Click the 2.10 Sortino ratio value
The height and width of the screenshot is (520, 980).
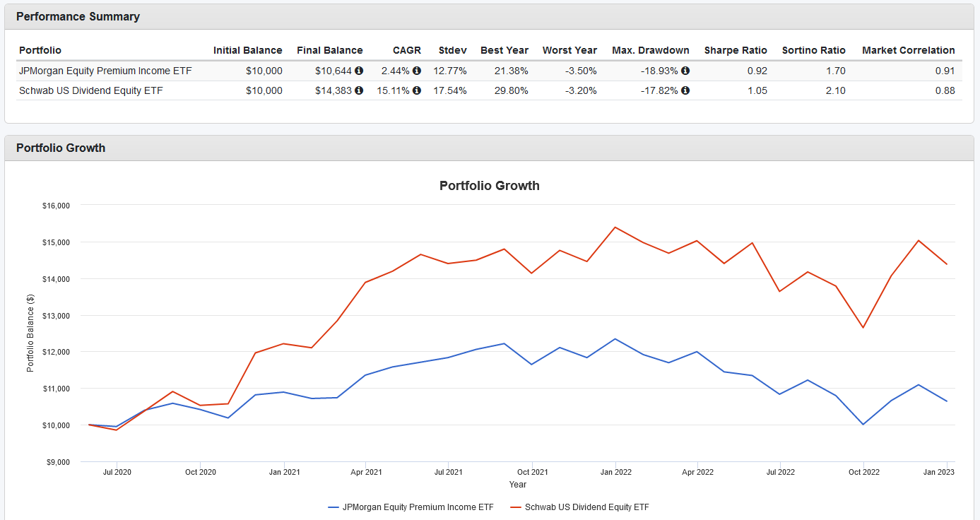[x=836, y=90]
